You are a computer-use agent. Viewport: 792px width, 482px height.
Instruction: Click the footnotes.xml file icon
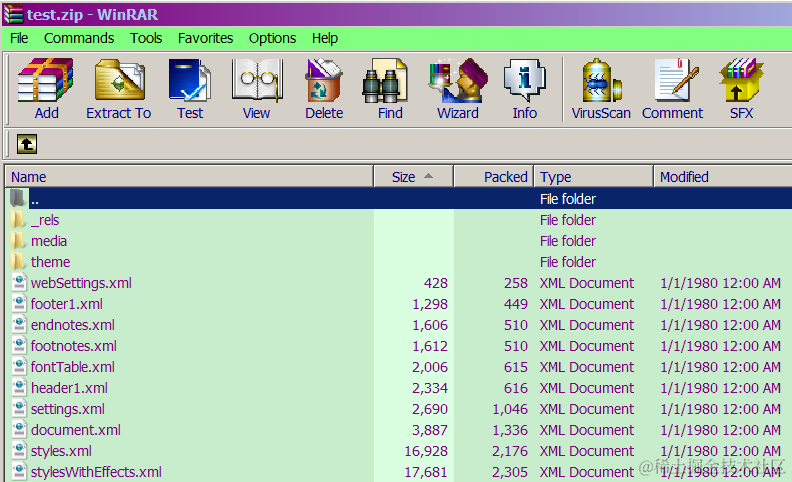click(19, 346)
